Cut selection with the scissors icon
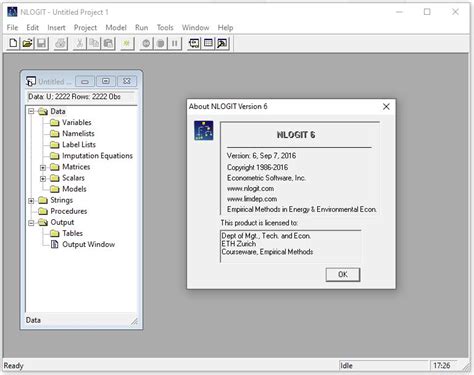This screenshot has height=375, width=474. click(79, 43)
